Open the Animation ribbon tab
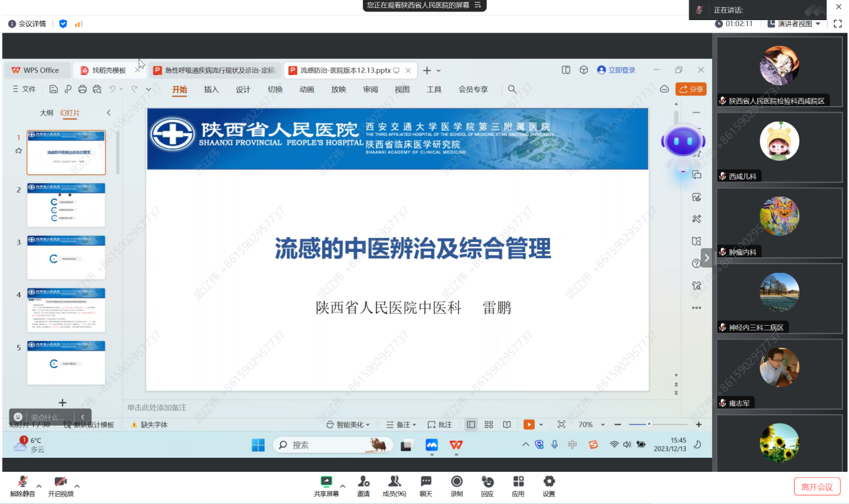The image size is (849, 504). 306,89
